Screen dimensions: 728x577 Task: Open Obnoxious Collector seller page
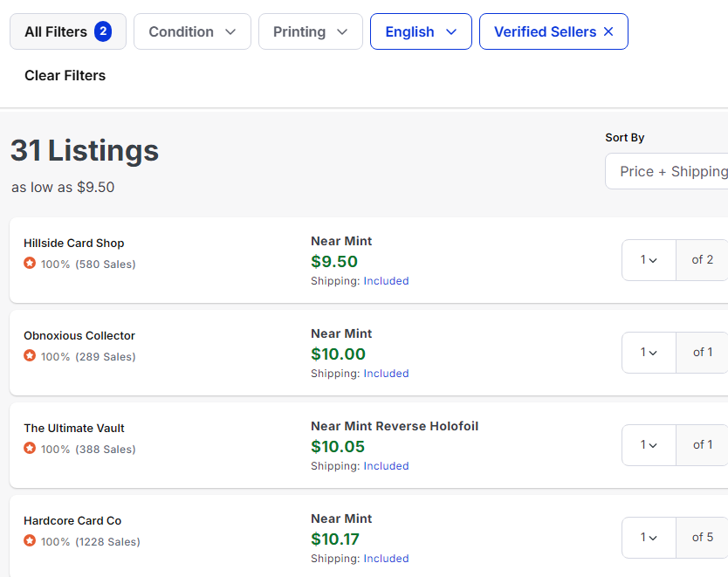coord(79,335)
